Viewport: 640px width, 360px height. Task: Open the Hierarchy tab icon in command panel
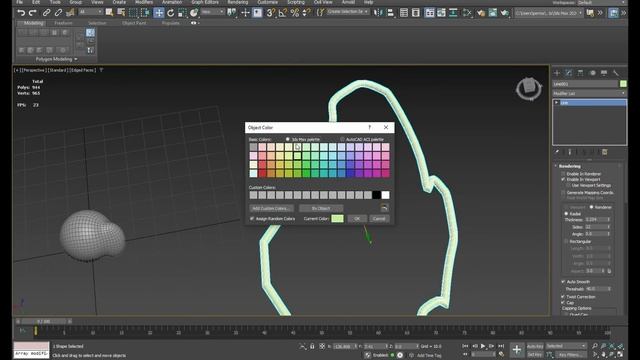[580, 73]
